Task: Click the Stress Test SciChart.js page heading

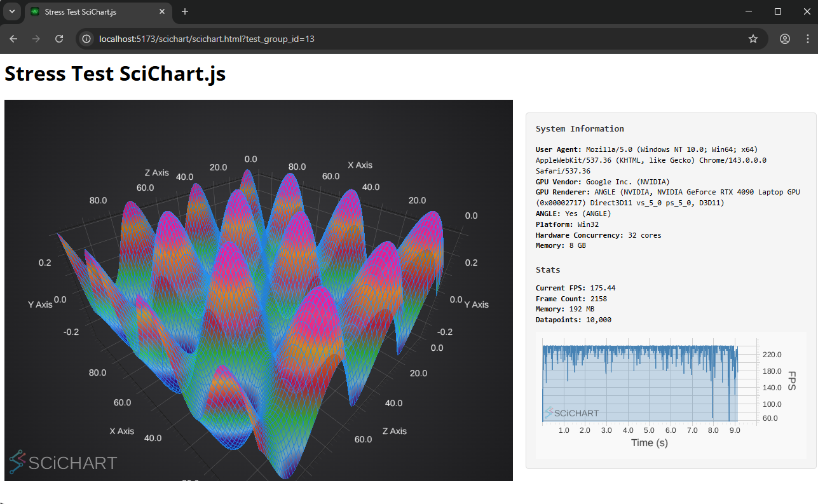Action: click(x=114, y=73)
